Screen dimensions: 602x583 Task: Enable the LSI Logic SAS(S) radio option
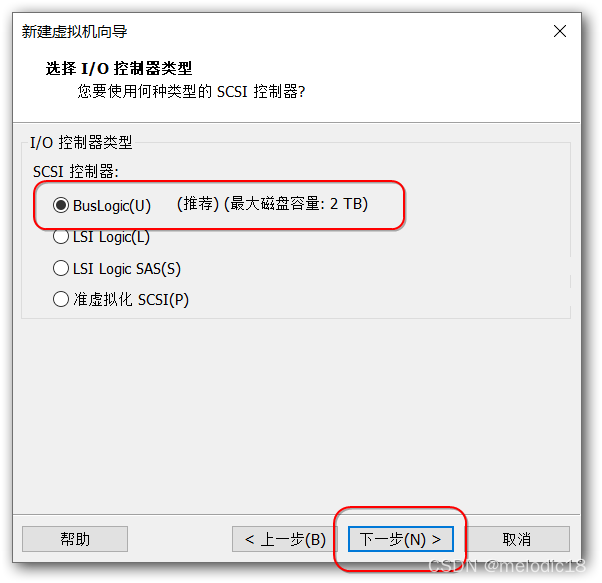61,268
